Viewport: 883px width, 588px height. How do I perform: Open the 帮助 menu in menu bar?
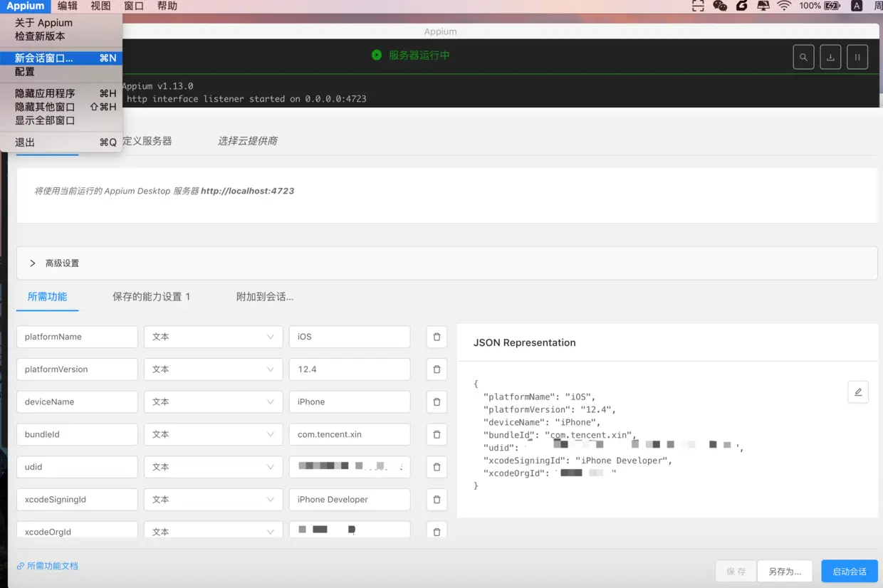click(x=167, y=6)
